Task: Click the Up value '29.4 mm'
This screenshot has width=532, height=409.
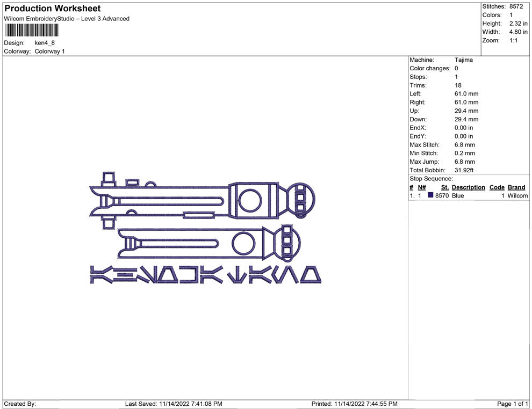Action: click(466, 111)
